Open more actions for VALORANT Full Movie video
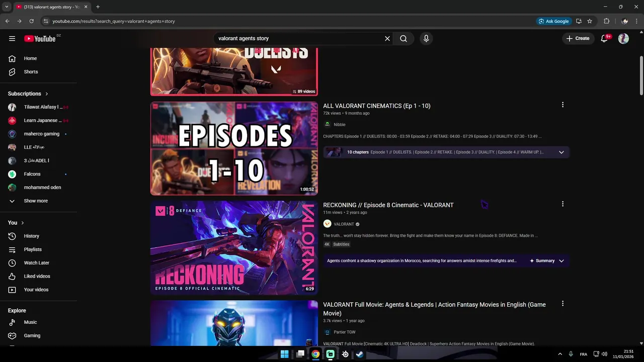644x362 pixels. tap(562, 303)
